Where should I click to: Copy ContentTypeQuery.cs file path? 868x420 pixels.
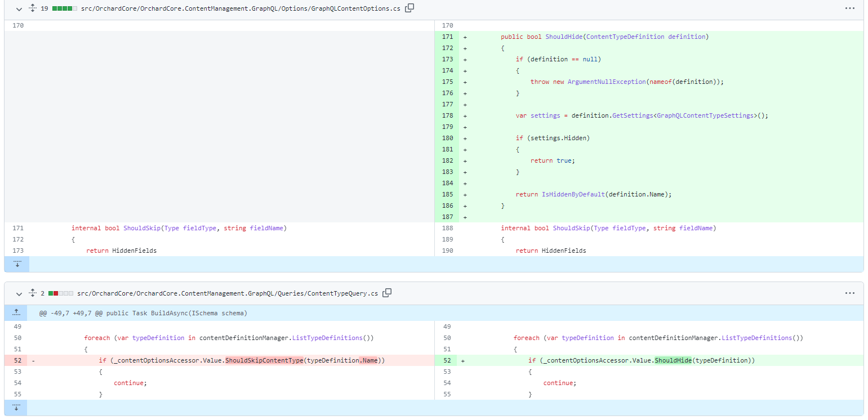[387, 293]
